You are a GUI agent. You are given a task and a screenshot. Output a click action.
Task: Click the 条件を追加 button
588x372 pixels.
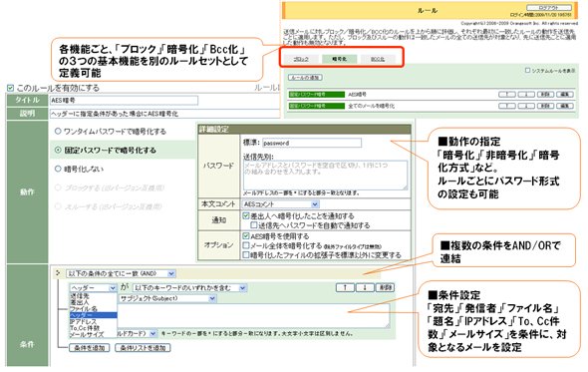pos(90,348)
